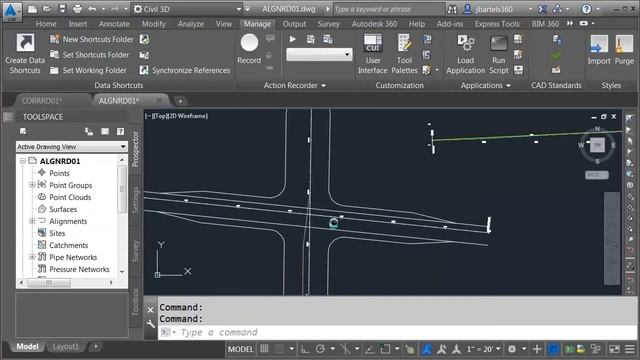The image size is (640, 360).
Task: Click Synchronize References
Action: coord(185,70)
